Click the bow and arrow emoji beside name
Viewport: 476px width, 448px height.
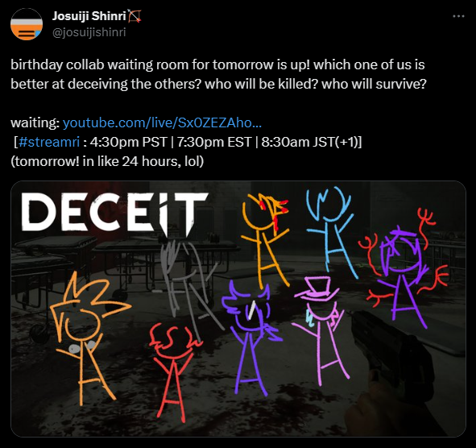click(135, 16)
